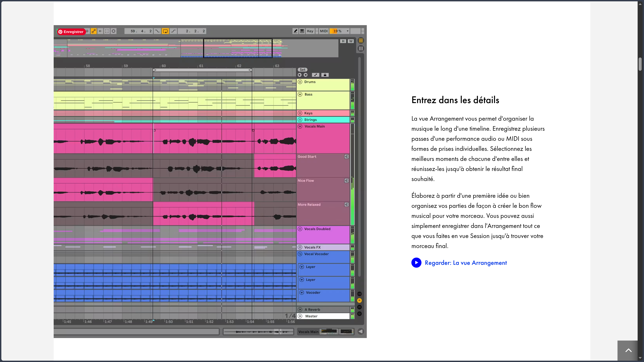Image resolution: width=644 pixels, height=362 pixels.
Task: Unfold the Master track
Action: tap(300, 316)
